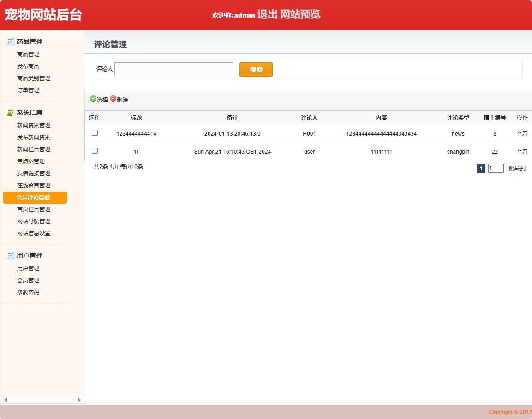532x419 pixels.
Task: Tick the checkbox for row 1234444444414
Action: point(95,133)
